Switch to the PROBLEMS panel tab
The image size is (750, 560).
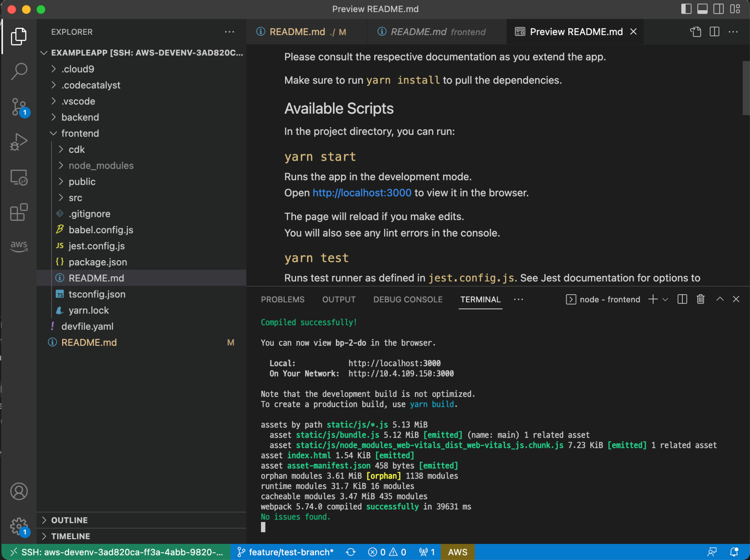(282, 299)
